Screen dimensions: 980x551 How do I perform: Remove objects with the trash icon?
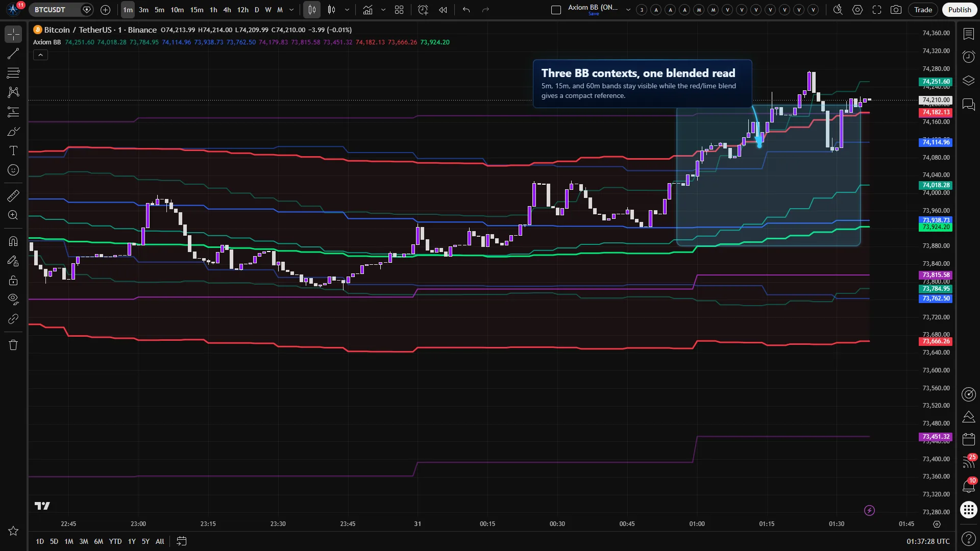coord(13,345)
